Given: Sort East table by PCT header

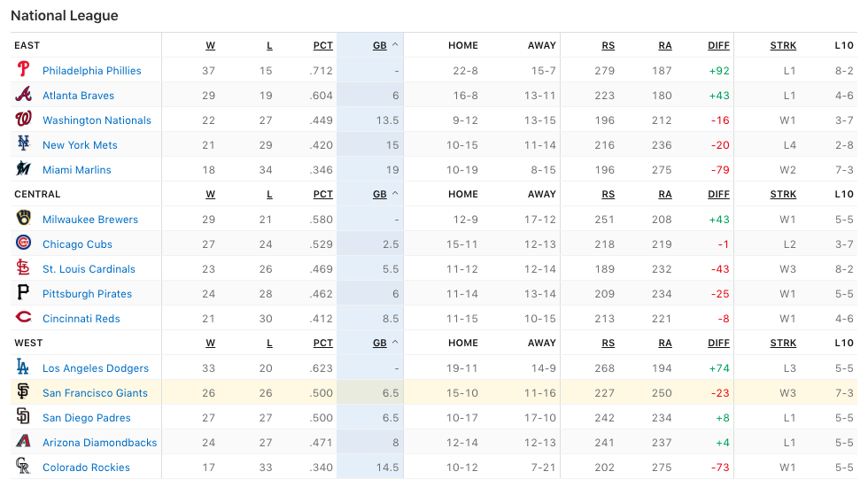Looking at the screenshot, I should (x=322, y=45).
